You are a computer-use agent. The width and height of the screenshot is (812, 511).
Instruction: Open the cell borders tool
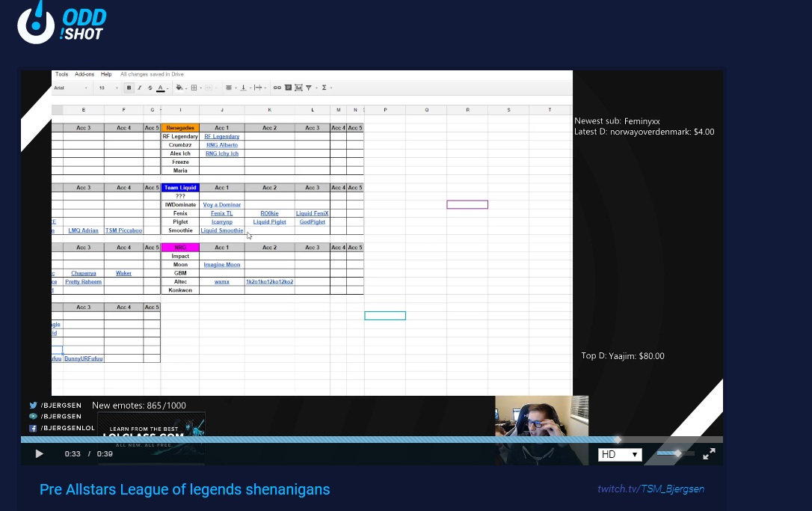pyautogui.click(x=194, y=88)
